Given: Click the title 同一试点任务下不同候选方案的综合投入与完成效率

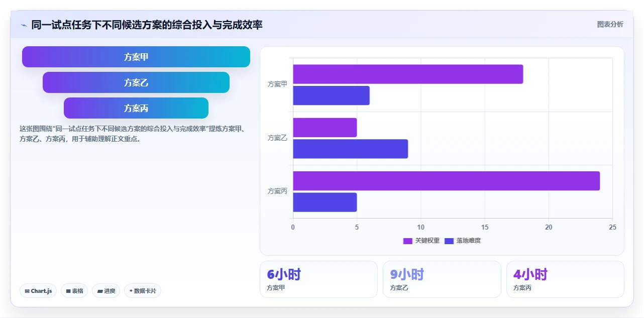Looking at the screenshot, I should click(147, 25).
